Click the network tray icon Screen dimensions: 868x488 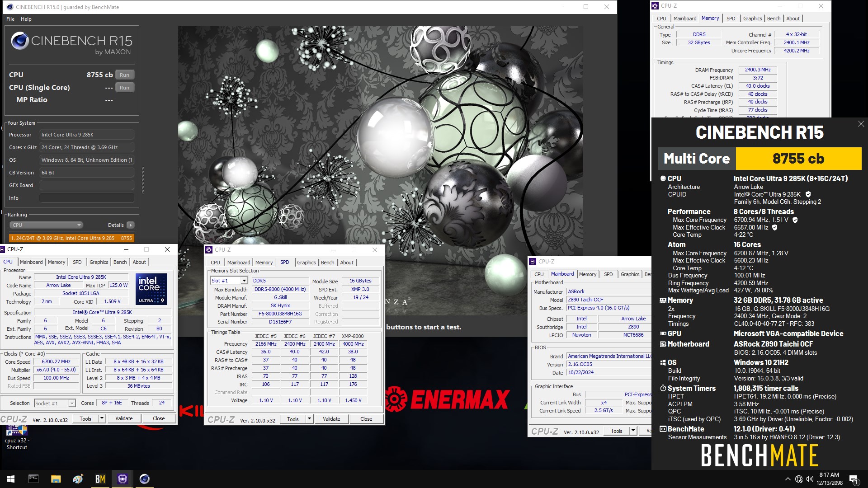click(799, 479)
